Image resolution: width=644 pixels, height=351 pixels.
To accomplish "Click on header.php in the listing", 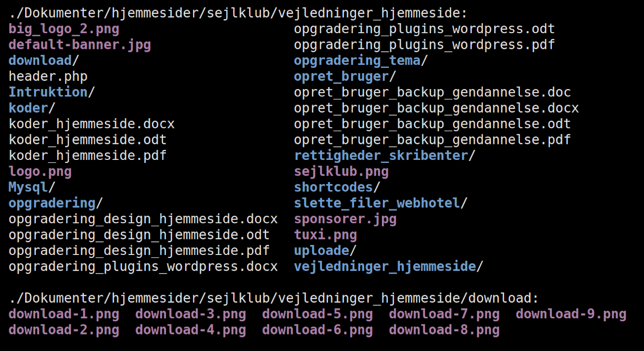I will click(x=48, y=76).
